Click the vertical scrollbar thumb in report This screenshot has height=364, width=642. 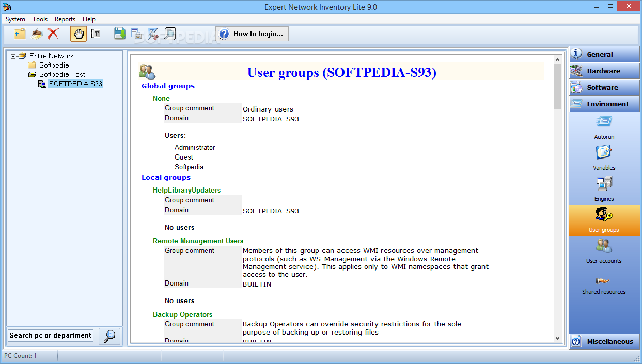(x=557, y=87)
